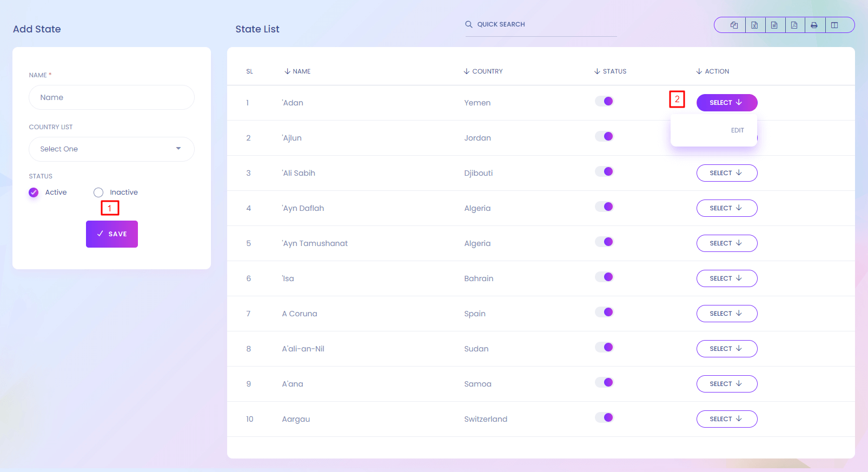Click the Name input field
The image size is (868, 472).
[x=111, y=97]
